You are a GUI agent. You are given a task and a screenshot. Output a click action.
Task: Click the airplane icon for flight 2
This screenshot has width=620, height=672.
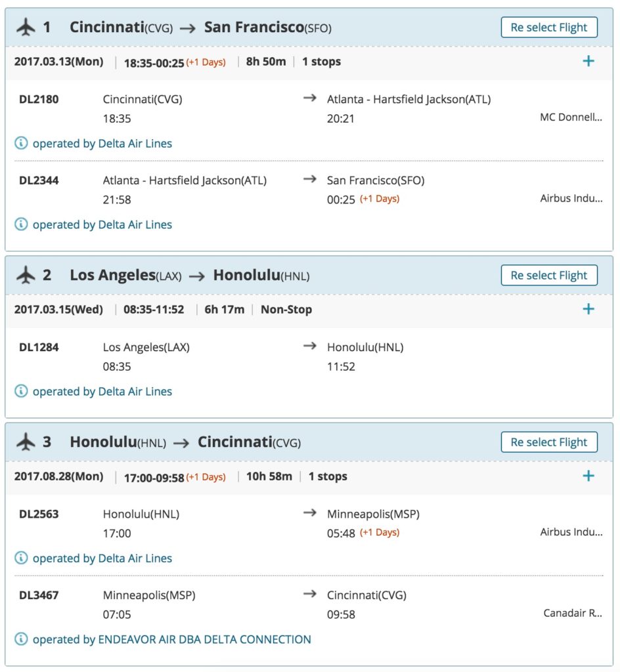pos(26,276)
